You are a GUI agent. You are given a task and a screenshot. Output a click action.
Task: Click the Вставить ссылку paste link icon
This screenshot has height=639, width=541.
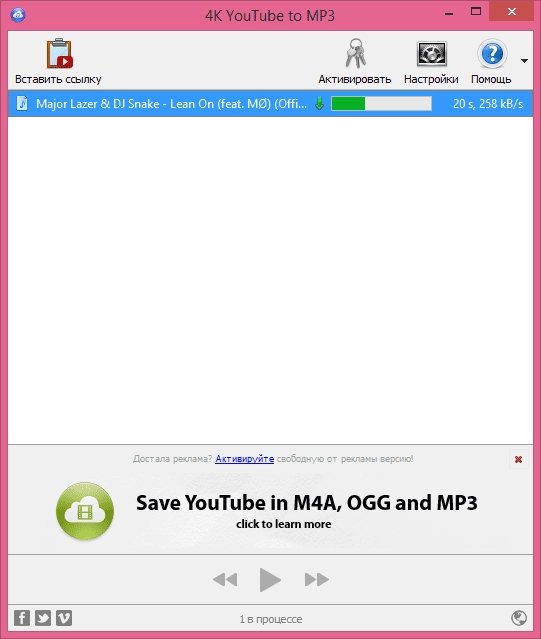59,53
